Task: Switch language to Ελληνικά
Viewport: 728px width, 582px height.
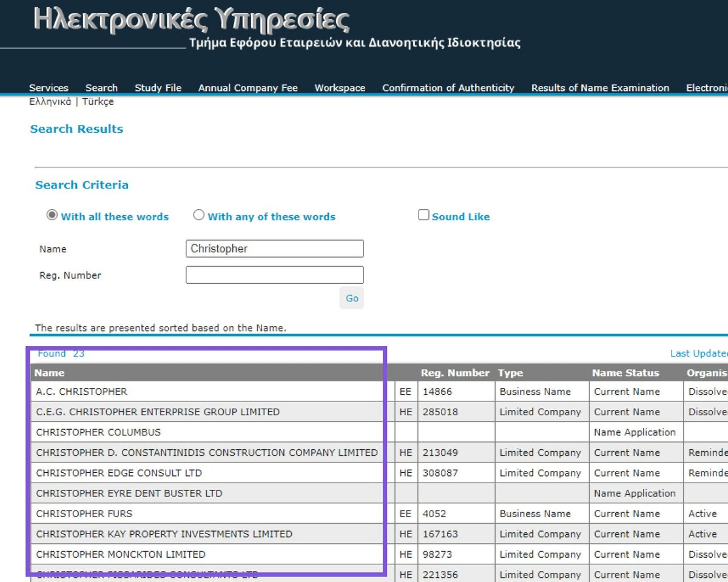Action: pyautogui.click(x=50, y=102)
